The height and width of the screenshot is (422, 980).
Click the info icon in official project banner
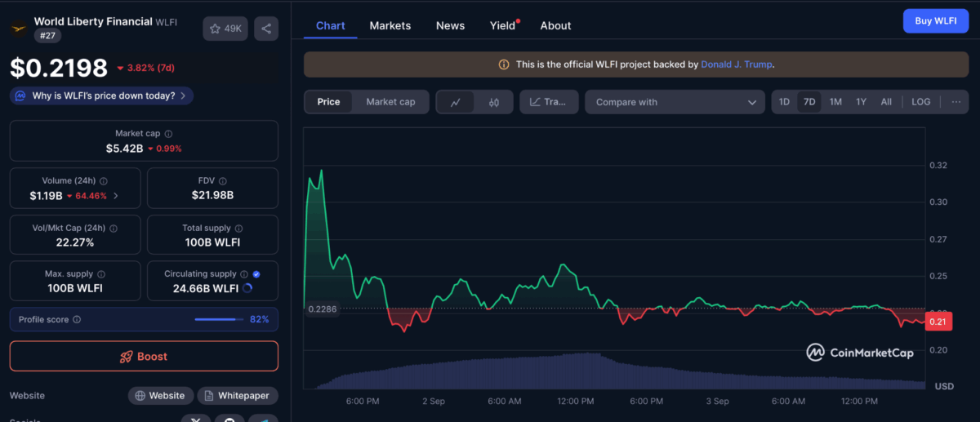[x=503, y=64]
